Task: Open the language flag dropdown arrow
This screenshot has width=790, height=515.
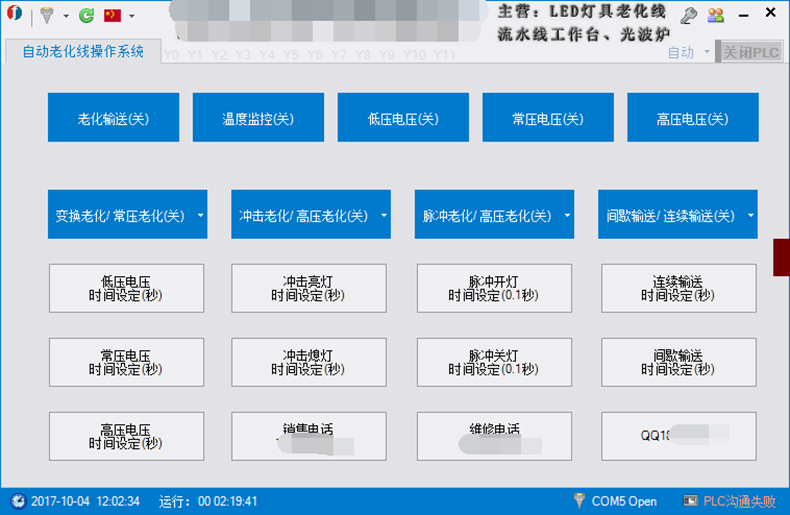Action: tap(131, 16)
